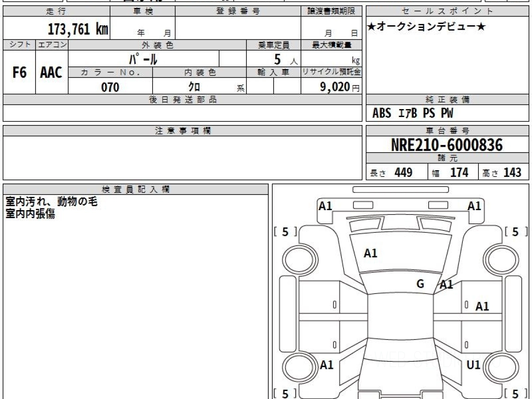
Task: Select the G mark on the windshield
Action: coord(420,284)
